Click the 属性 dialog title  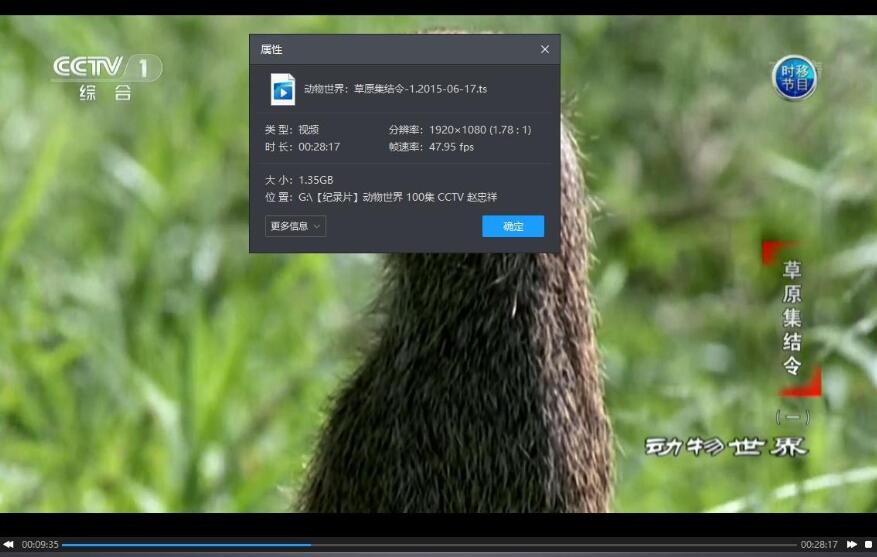(x=271, y=50)
